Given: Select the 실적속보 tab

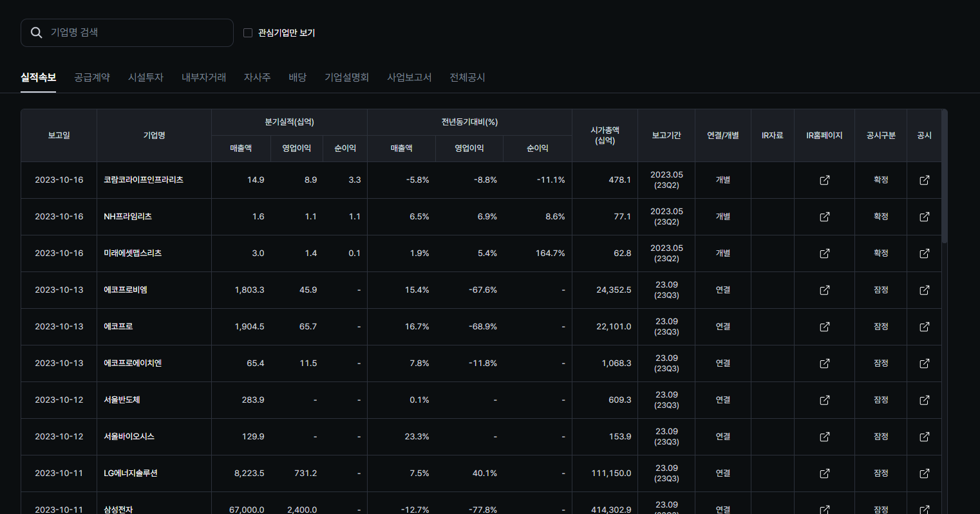Looking at the screenshot, I should tap(39, 77).
